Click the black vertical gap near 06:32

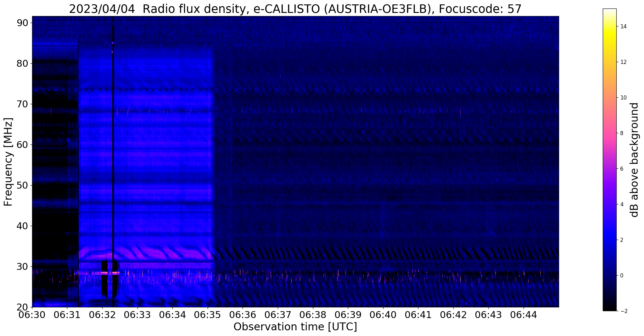point(113,162)
